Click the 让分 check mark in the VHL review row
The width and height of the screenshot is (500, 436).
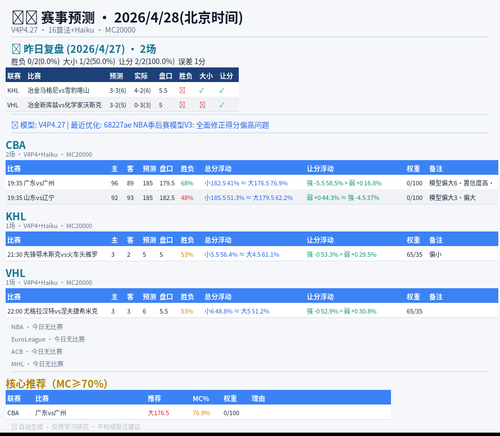222,105
